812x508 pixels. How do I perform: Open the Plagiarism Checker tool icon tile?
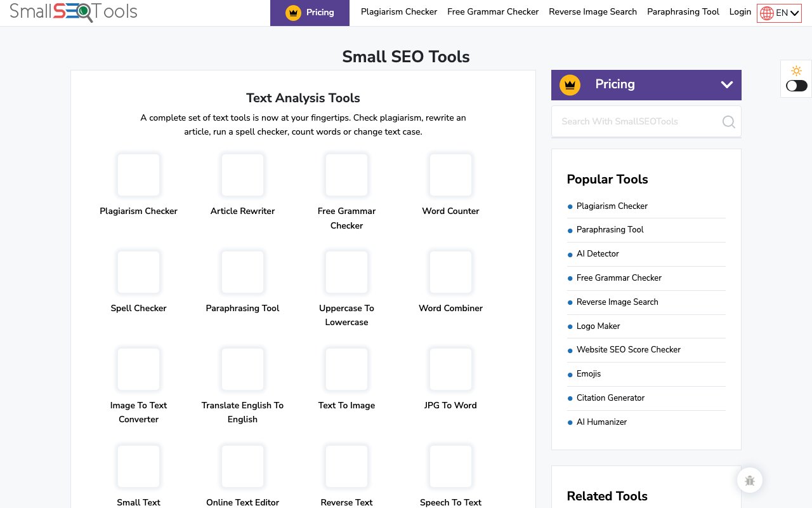click(138, 175)
